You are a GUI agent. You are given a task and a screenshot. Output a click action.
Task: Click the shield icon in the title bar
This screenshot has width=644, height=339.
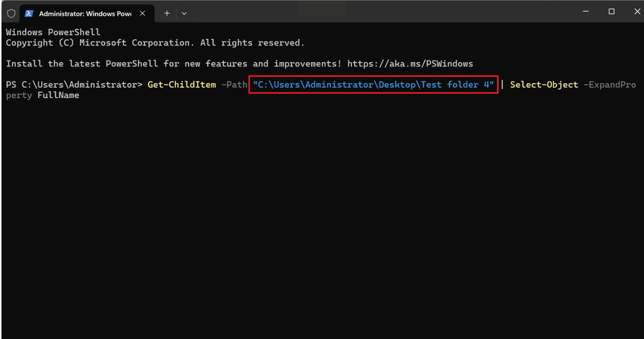(11, 13)
